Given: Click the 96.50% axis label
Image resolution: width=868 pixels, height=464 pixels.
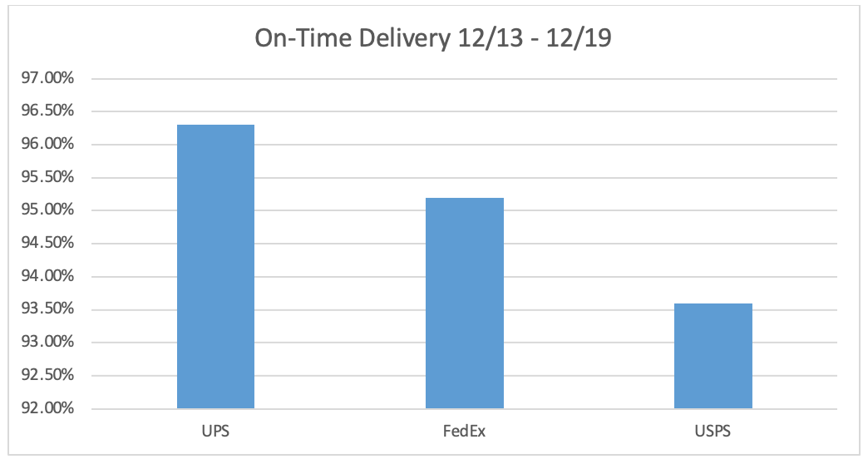Looking at the screenshot, I should [x=47, y=111].
